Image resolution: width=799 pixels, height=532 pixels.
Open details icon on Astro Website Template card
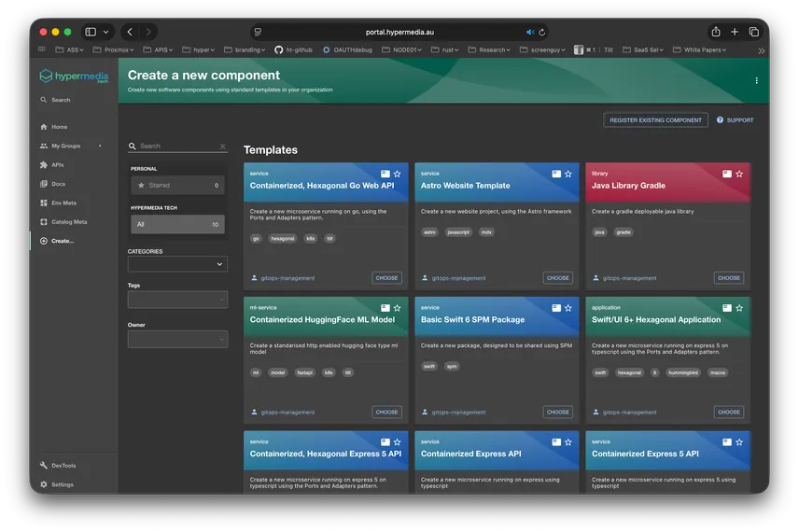[556, 174]
